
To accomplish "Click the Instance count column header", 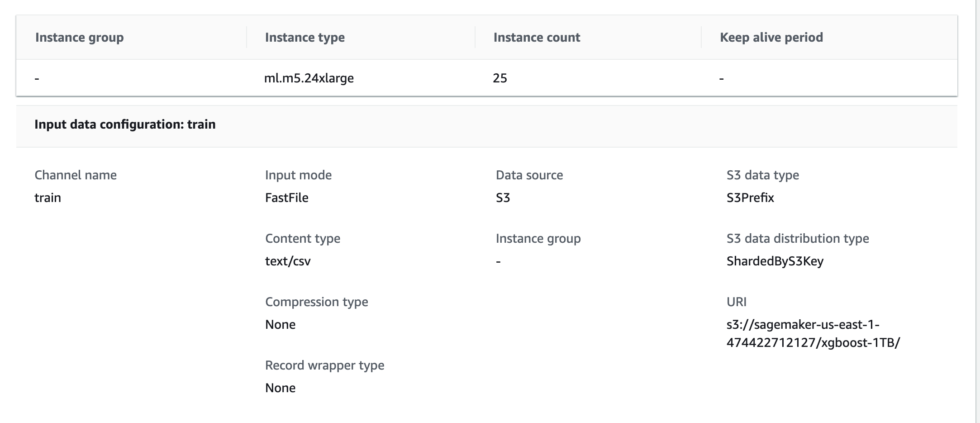I will [x=537, y=37].
